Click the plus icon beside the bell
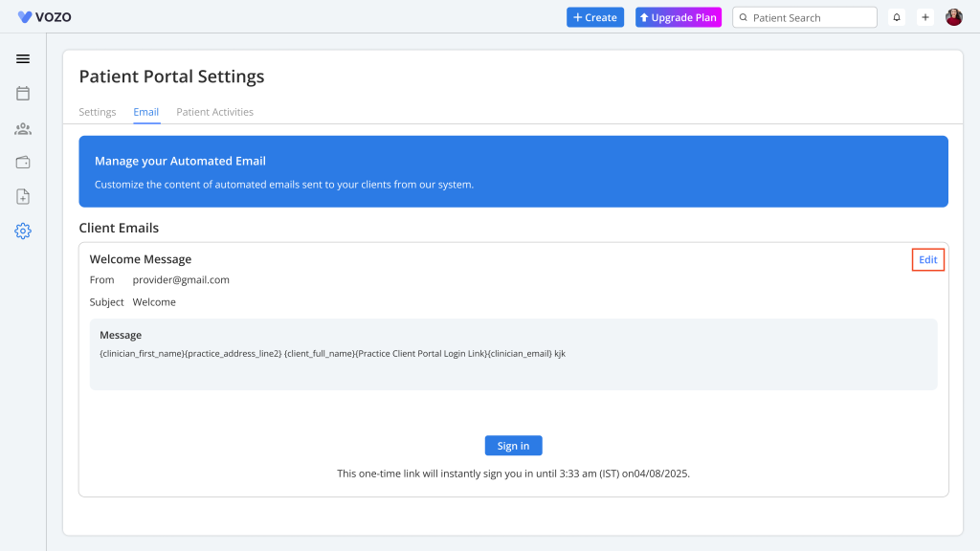The image size is (980, 551). click(x=925, y=17)
